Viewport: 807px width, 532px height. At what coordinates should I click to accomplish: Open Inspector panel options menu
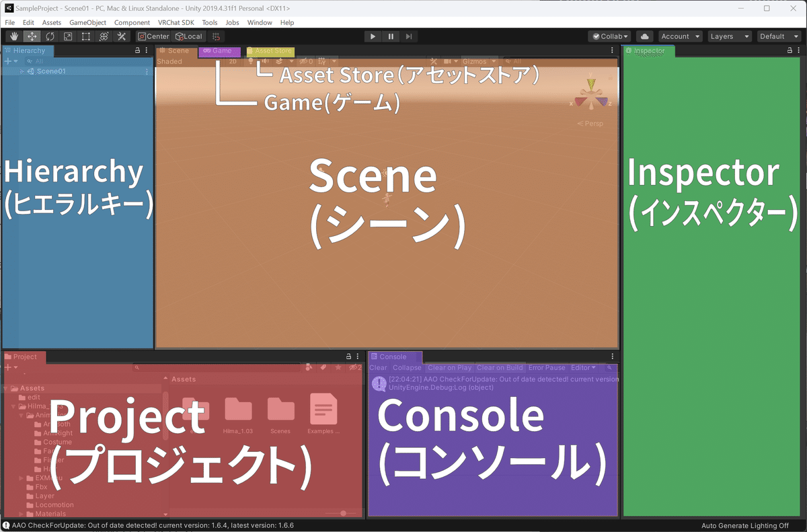click(799, 50)
